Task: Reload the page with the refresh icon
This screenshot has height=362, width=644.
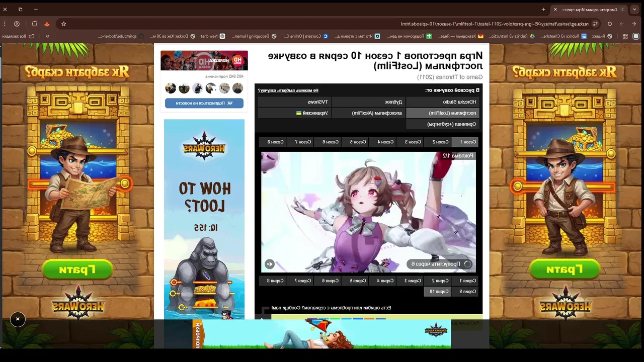Action: coord(610,24)
